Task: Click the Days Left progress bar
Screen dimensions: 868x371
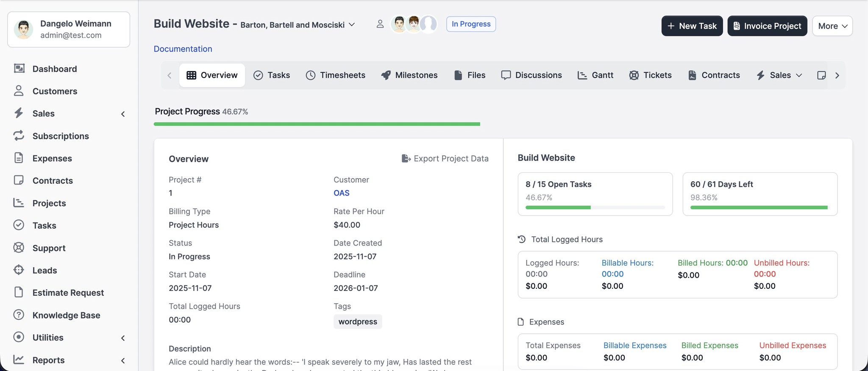Action: coord(759,208)
